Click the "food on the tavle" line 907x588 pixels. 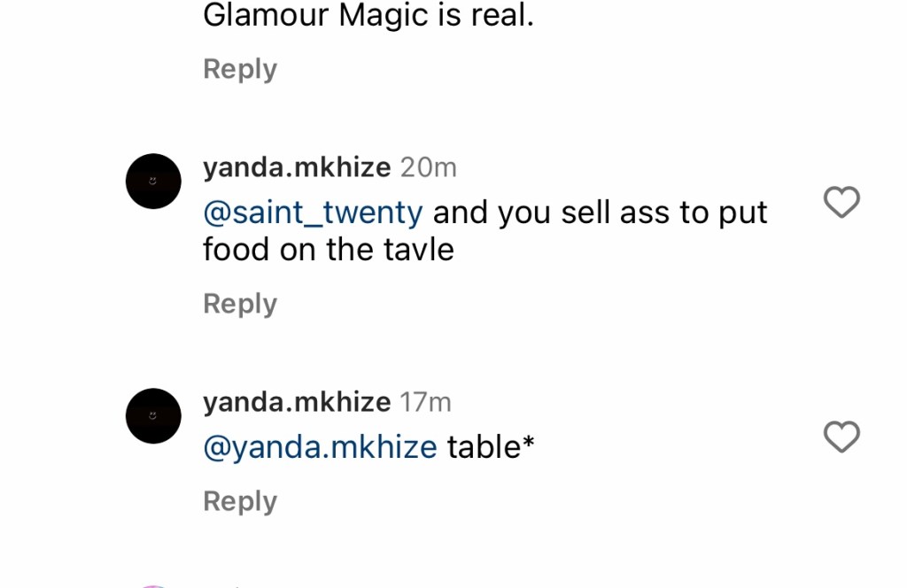coord(328,251)
